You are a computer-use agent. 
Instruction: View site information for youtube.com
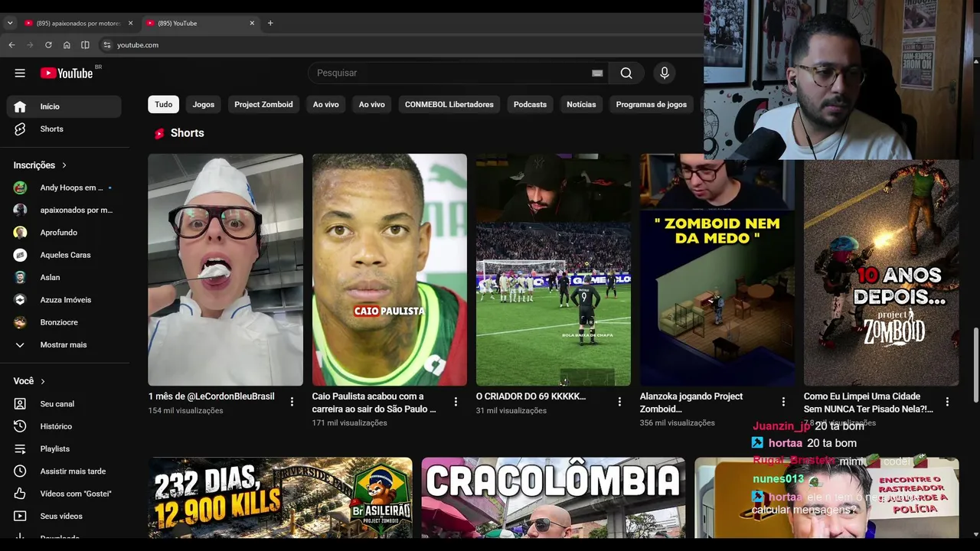click(x=107, y=45)
